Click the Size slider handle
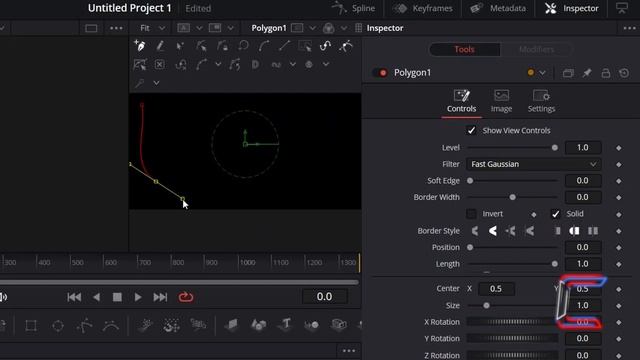Image resolution: width=640 pixels, height=360 pixels. (x=486, y=305)
